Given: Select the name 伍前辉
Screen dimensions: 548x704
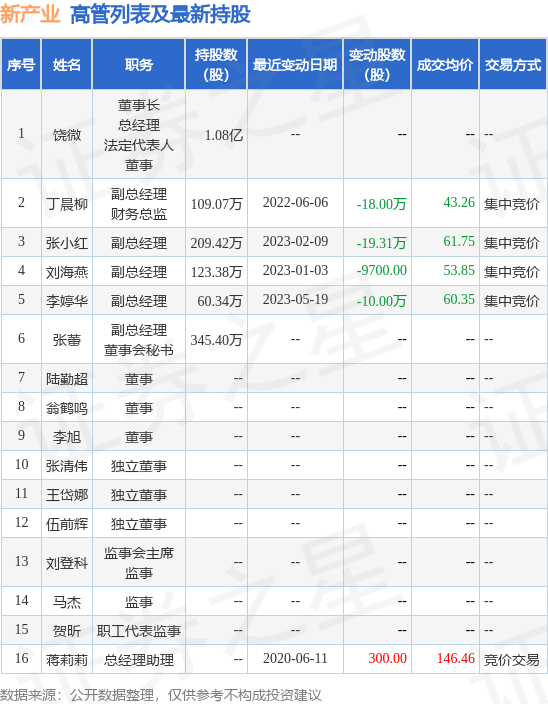Looking at the screenshot, I should [x=67, y=524].
